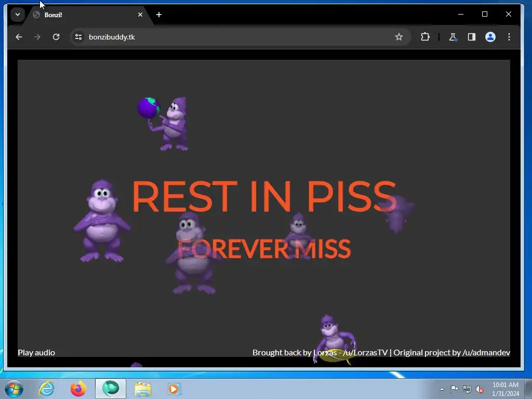Maximize the browser window

tap(485, 14)
